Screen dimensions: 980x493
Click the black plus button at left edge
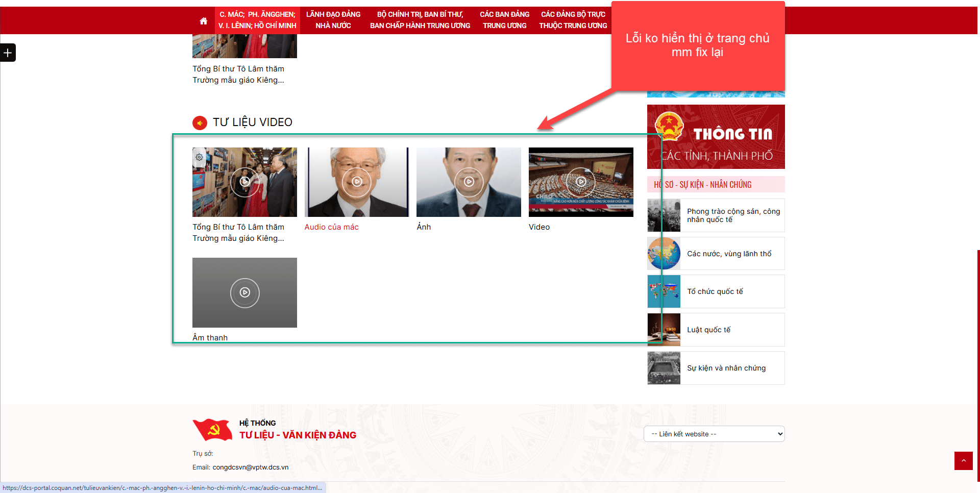tap(8, 53)
